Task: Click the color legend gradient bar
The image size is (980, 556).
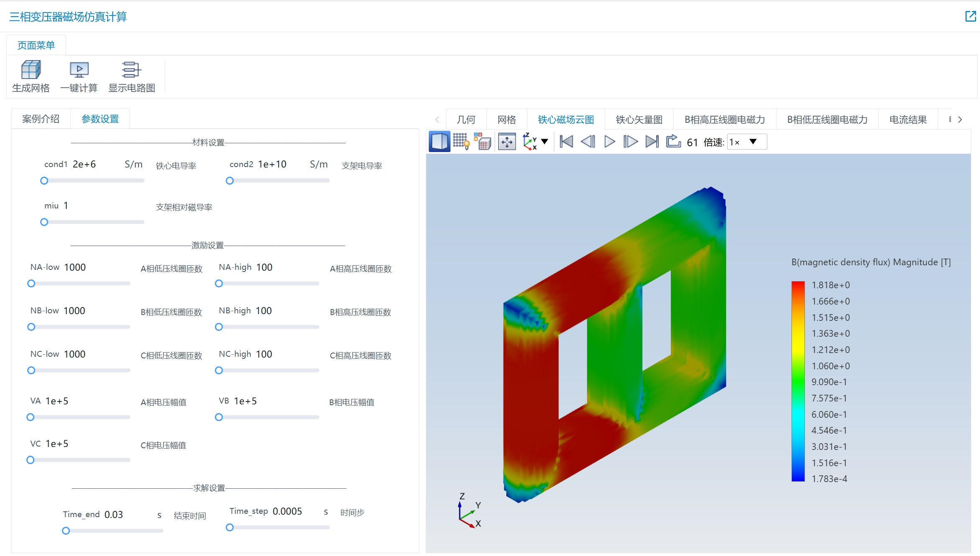Action: tap(798, 381)
